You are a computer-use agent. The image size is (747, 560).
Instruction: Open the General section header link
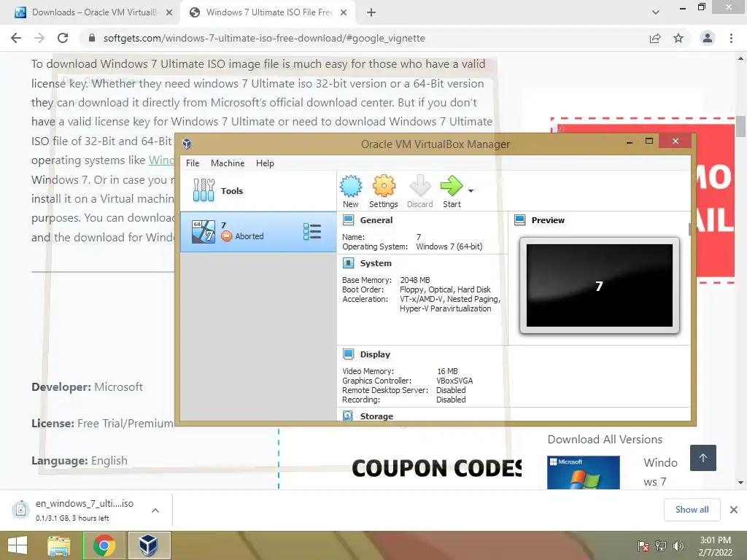click(x=376, y=220)
